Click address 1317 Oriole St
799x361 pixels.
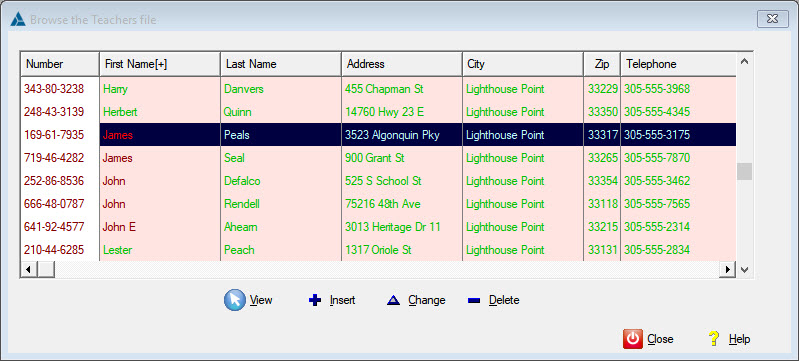[378, 249]
